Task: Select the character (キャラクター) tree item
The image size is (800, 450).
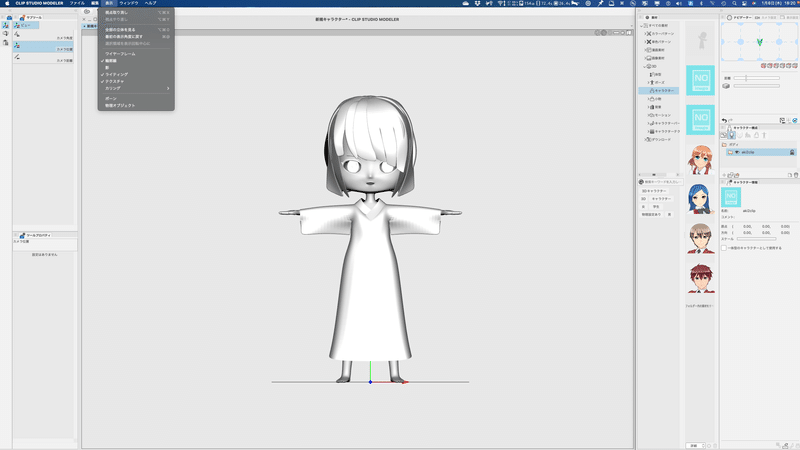Action: point(659,91)
